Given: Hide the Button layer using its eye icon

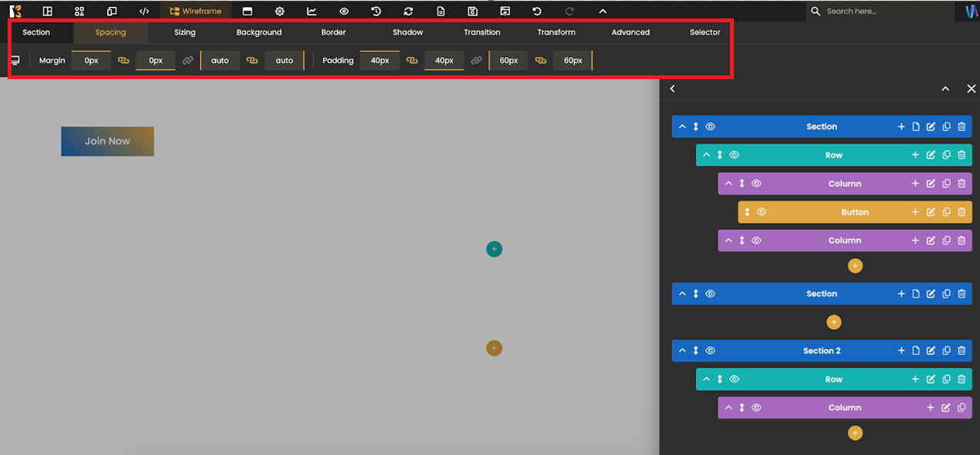Looking at the screenshot, I should click(762, 212).
